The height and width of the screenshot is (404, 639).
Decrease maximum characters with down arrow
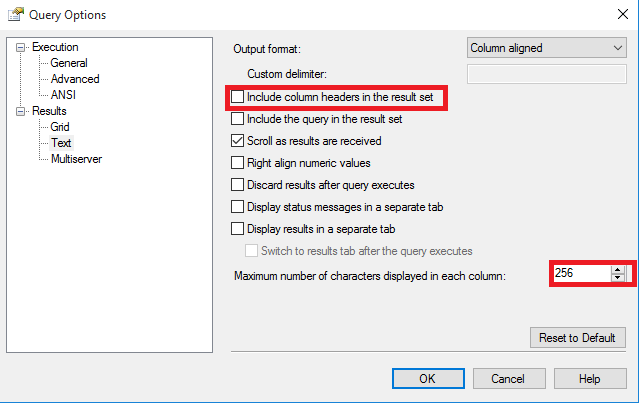[617, 278]
